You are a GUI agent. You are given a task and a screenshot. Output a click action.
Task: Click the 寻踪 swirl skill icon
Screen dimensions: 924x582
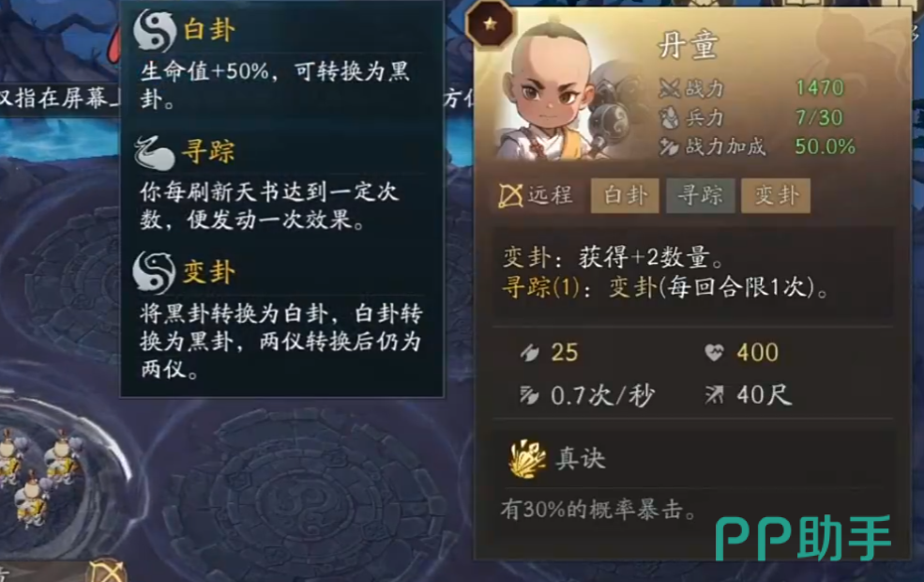tap(155, 153)
